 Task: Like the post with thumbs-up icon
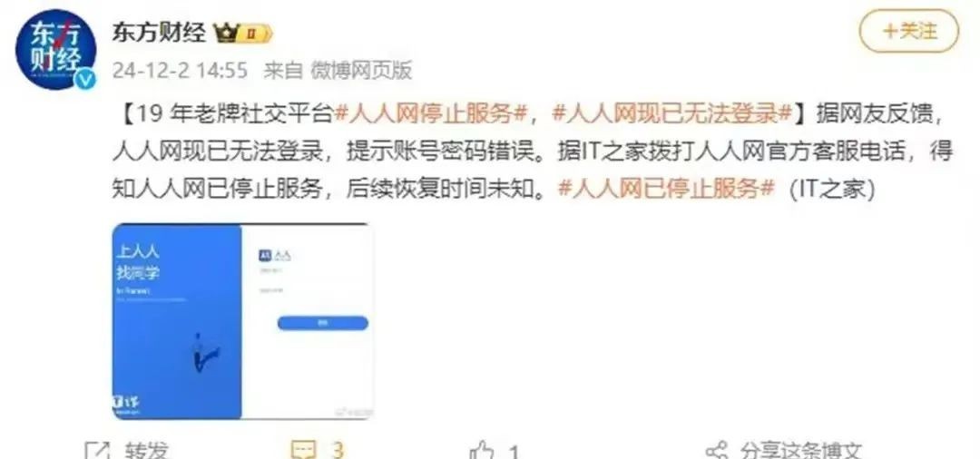point(481,450)
